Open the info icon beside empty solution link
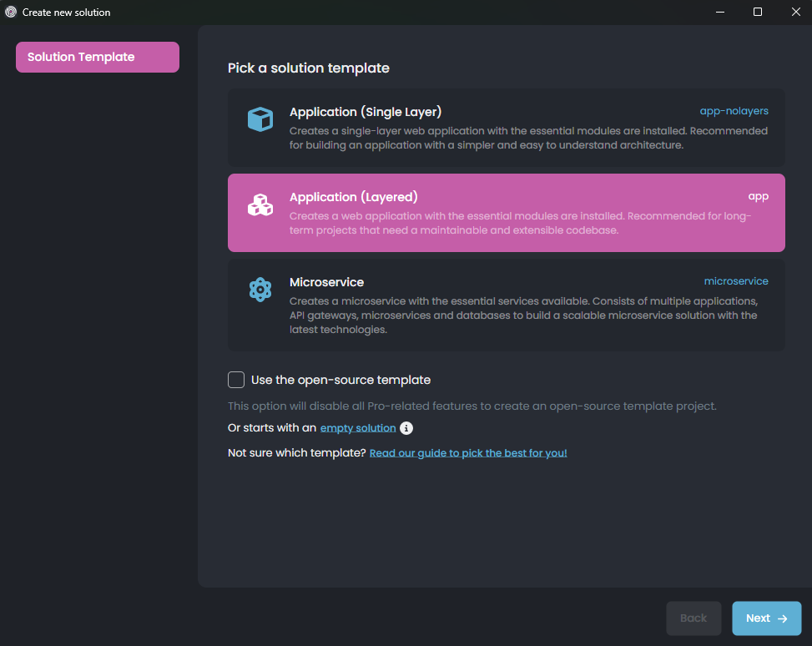 (406, 427)
